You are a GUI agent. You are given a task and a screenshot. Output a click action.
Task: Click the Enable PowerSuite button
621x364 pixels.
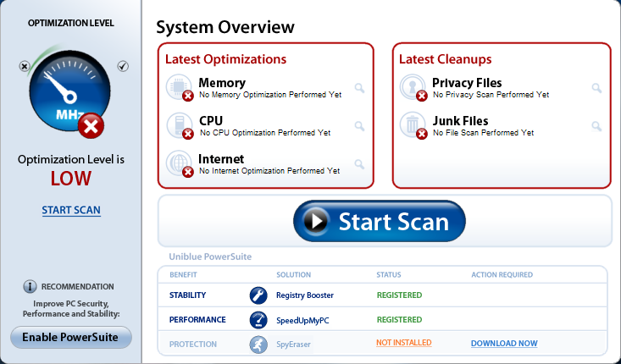pos(71,338)
